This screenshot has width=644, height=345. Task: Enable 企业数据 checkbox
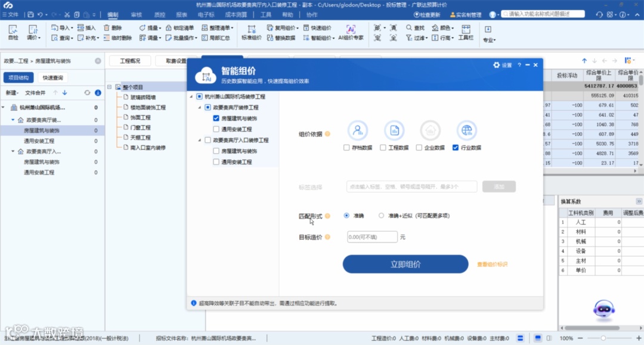tap(419, 147)
